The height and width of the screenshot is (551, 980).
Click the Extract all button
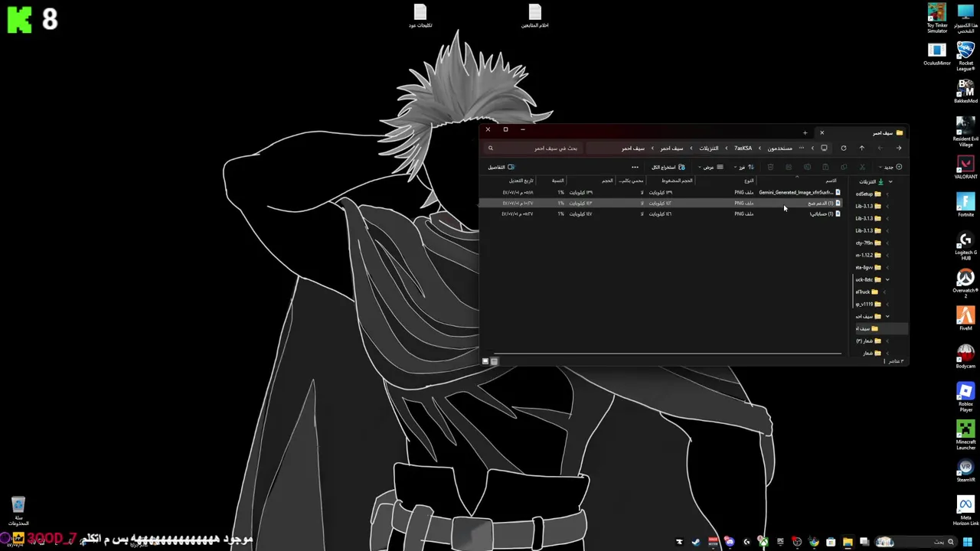668,167
